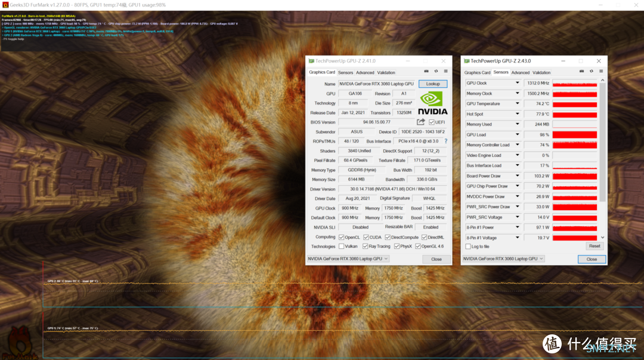Open the PWR_SRC Voltage sensor dropdown
Image resolution: width=644 pixels, height=360 pixels.
point(517,217)
